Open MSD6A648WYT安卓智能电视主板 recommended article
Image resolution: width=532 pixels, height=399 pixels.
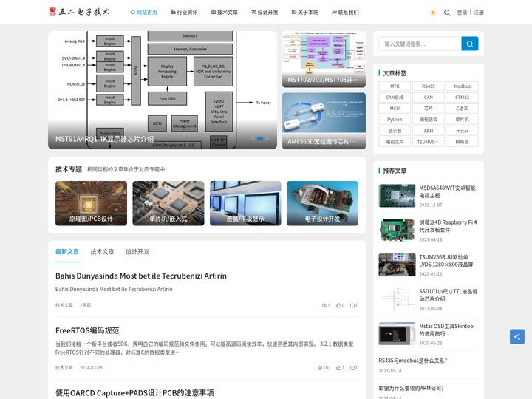point(447,191)
